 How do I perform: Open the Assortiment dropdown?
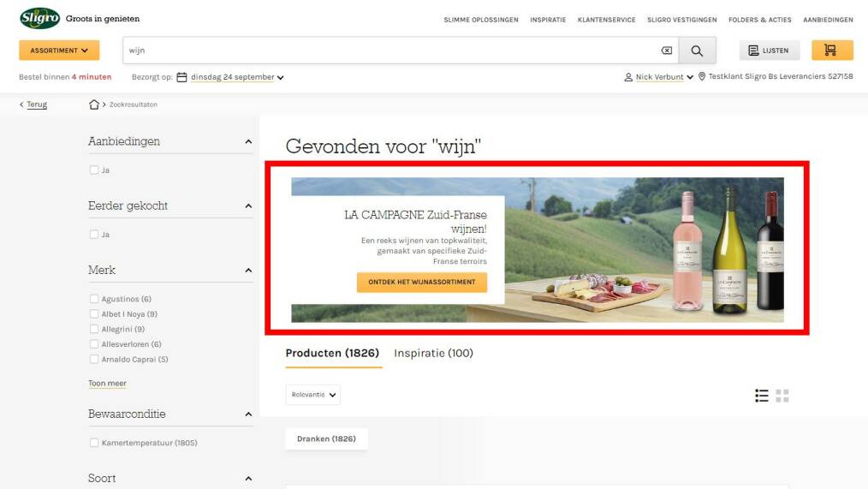[59, 51]
